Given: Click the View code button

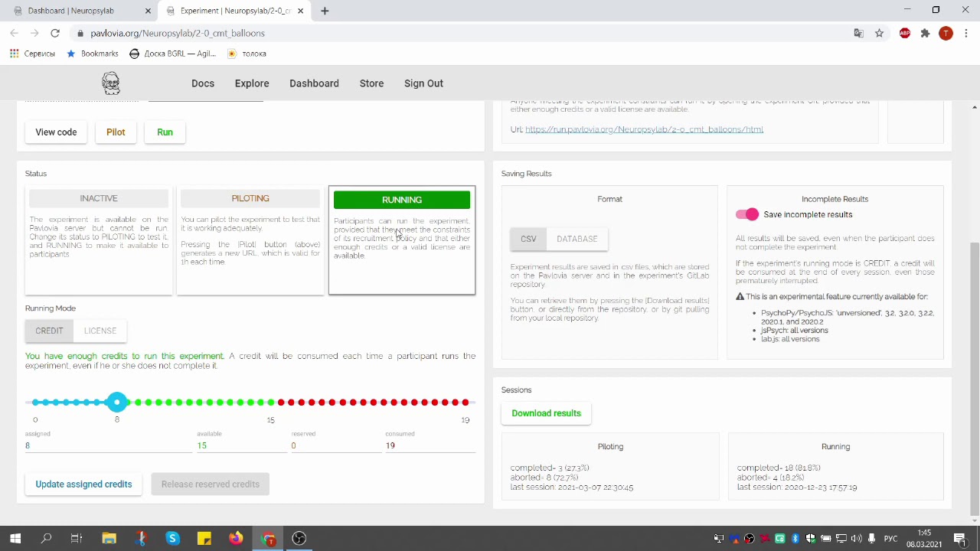Looking at the screenshot, I should point(56,132).
